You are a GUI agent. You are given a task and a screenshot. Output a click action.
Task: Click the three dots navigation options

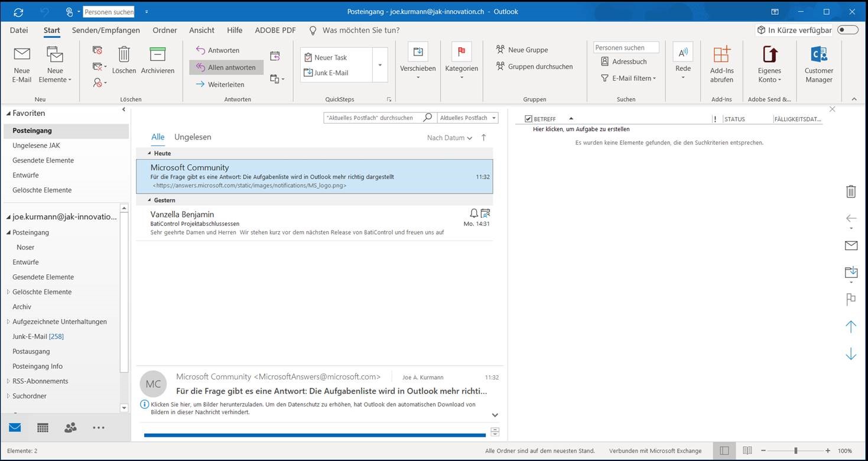click(99, 428)
